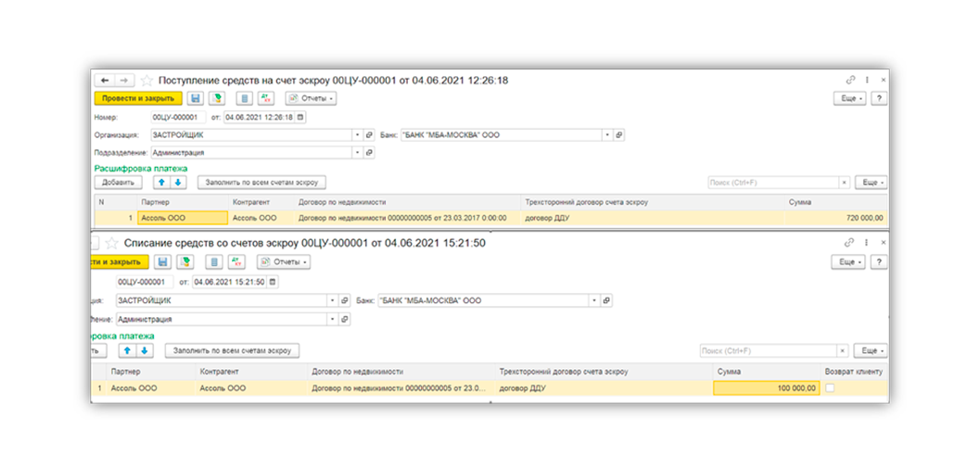Click Добавить button in Поступление window
This screenshot has height=470, width=980.
118,183
